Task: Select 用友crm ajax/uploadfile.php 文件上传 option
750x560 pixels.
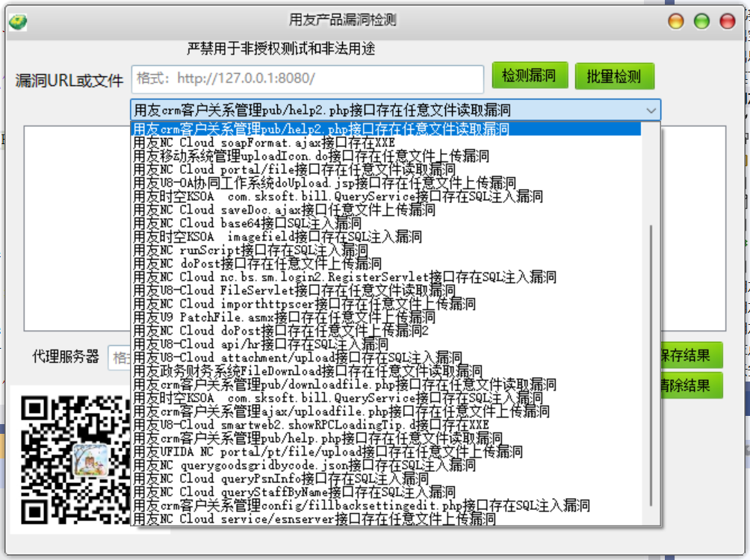Action: [386, 411]
